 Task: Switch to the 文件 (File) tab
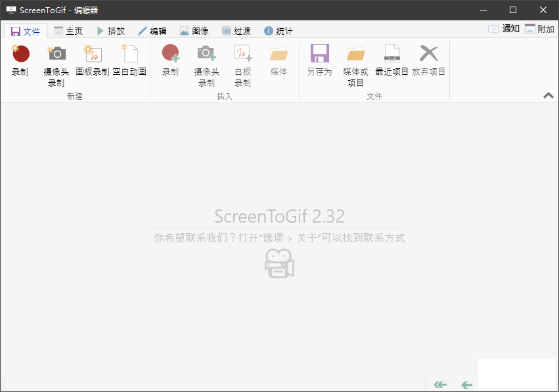[x=26, y=32]
